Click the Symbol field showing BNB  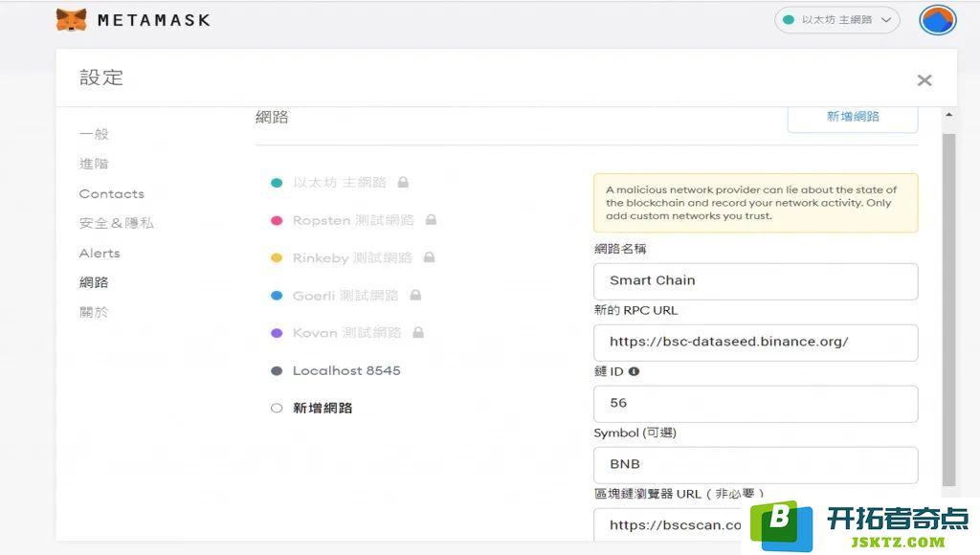coord(756,465)
